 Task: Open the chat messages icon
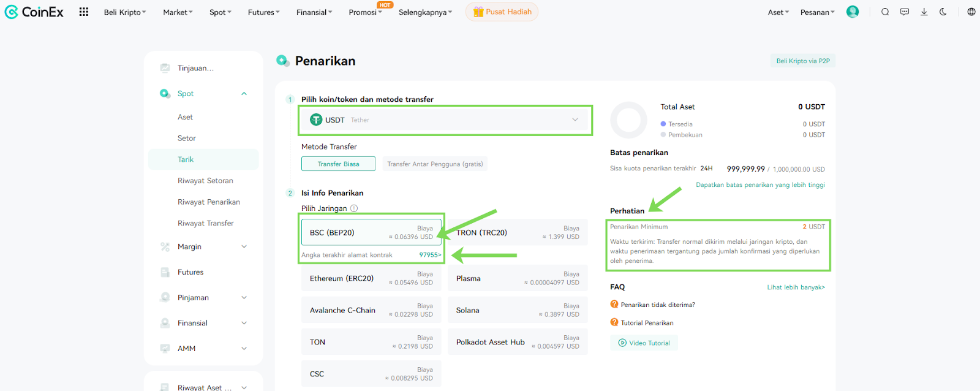coord(905,12)
